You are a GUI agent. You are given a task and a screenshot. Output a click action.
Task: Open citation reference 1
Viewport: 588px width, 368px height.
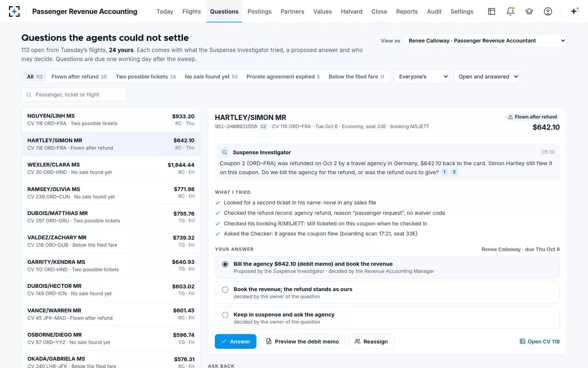[x=445, y=172]
